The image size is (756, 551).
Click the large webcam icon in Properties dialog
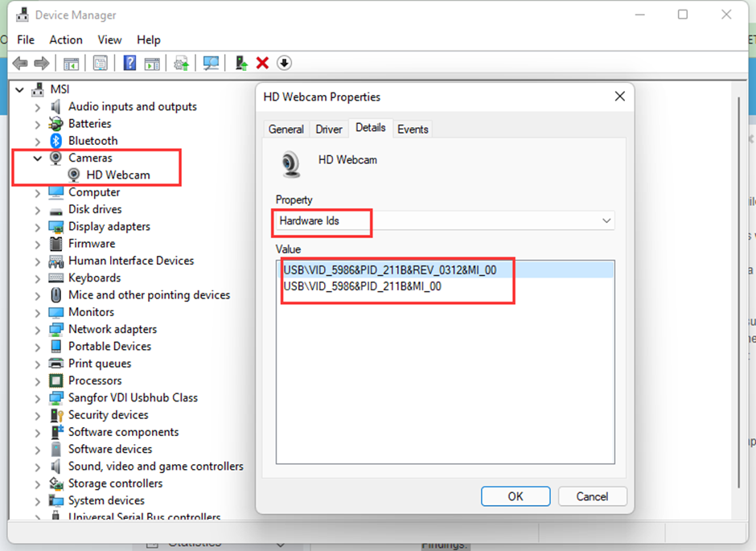point(290,164)
